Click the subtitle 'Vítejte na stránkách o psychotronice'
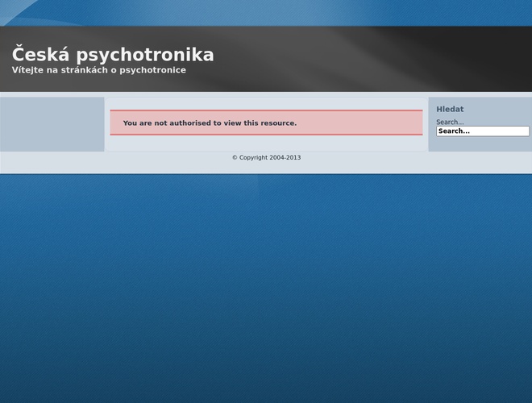This screenshot has height=403, width=532. [x=98, y=70]
